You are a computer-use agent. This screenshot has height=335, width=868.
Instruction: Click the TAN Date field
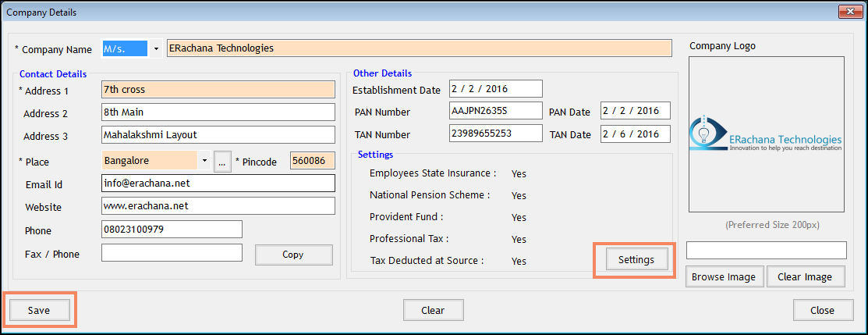(x=636, y=134)
